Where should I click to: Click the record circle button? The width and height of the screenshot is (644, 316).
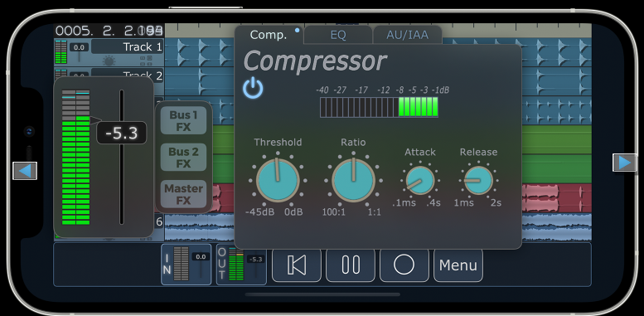(x=404, y=265)
